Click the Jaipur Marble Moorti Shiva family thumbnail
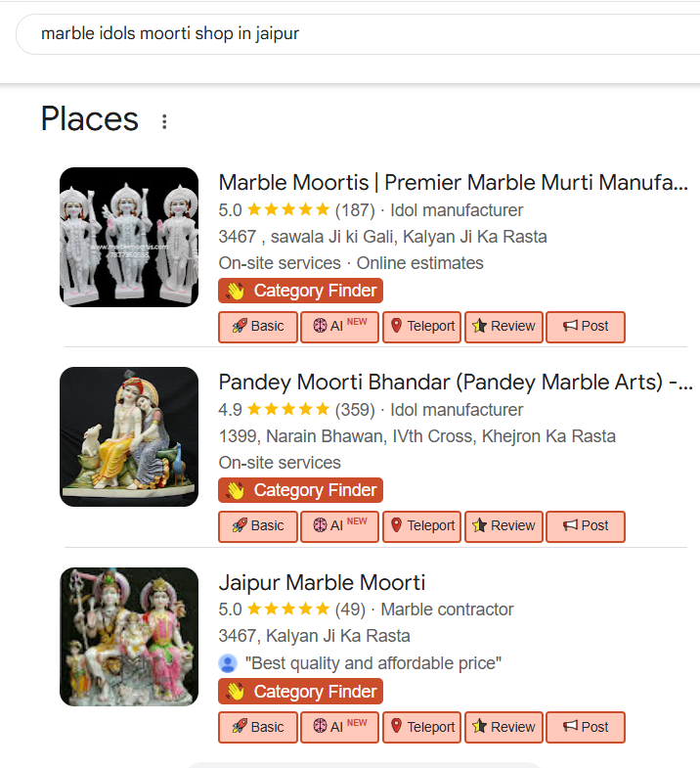 pyautogui.click(x=129, y=637)
